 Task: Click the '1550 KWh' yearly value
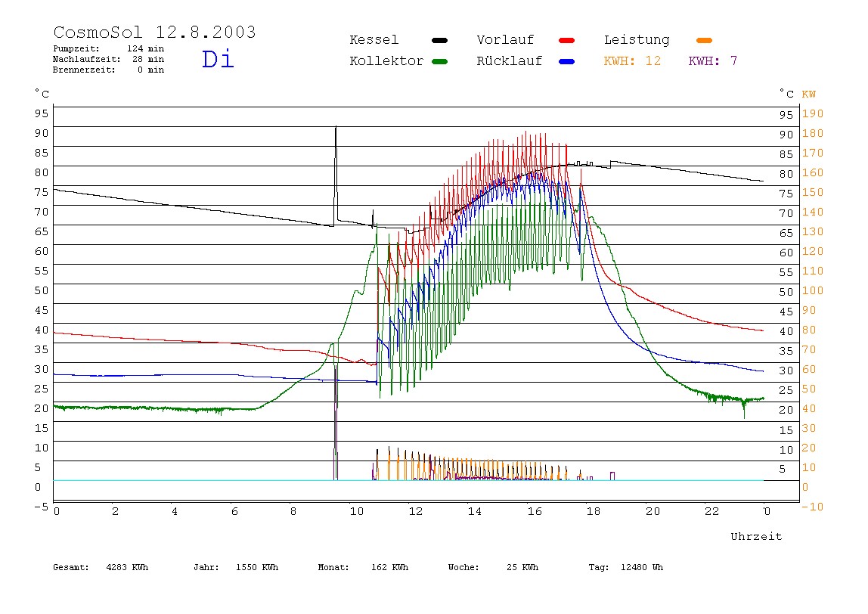pyautogui.click(x=257, y=567)
